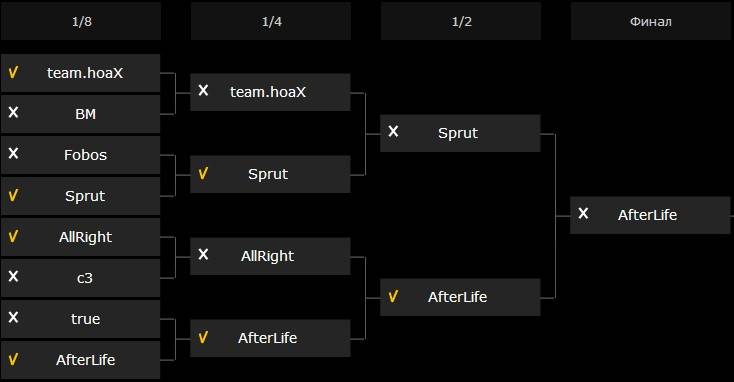Click the white X icon next to BM
This screenshot has width=734, height=382.
(13, 112)
